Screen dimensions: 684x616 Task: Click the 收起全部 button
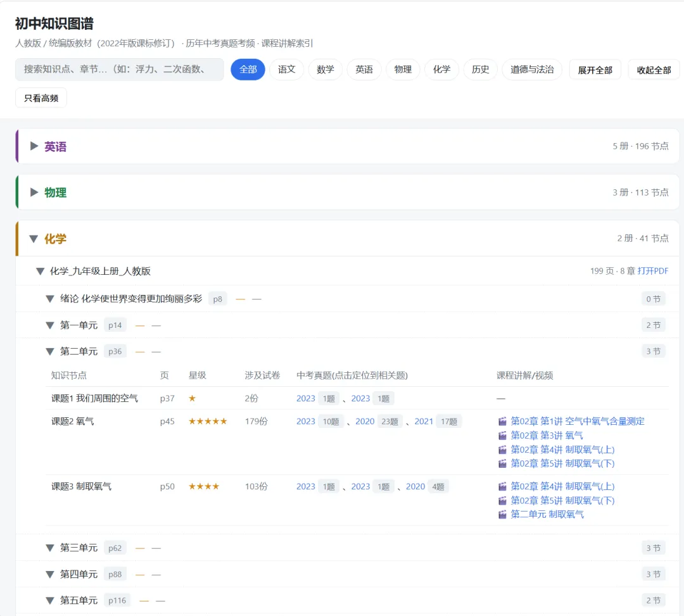coord(654,70)
